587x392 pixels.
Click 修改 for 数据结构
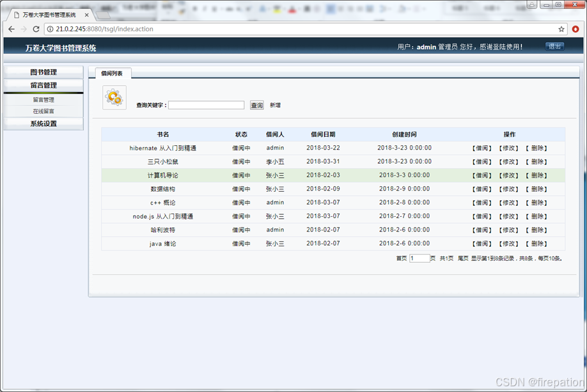pos(509,189)
